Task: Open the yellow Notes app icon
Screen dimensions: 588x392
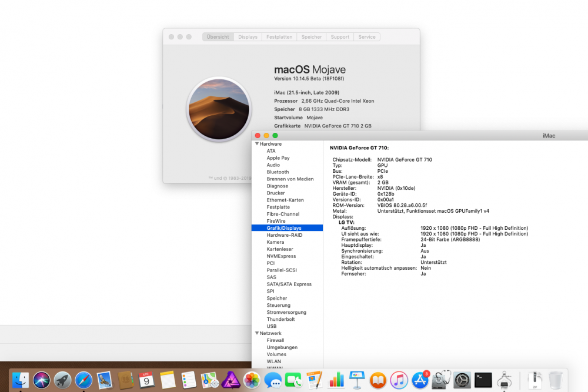Action: pyautogui.click(x=168, y=380)
